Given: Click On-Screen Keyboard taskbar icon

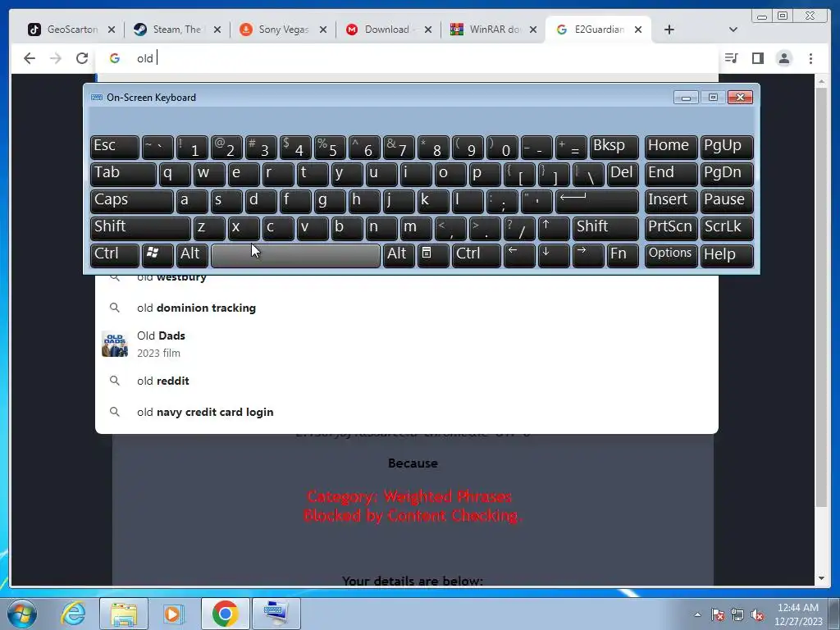Looking at the screenshot, I should [x=276, y=614].
